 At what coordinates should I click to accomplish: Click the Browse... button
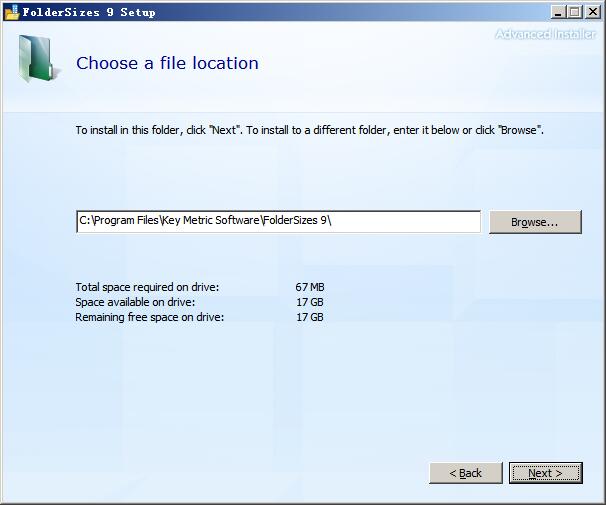click(535, 222)
